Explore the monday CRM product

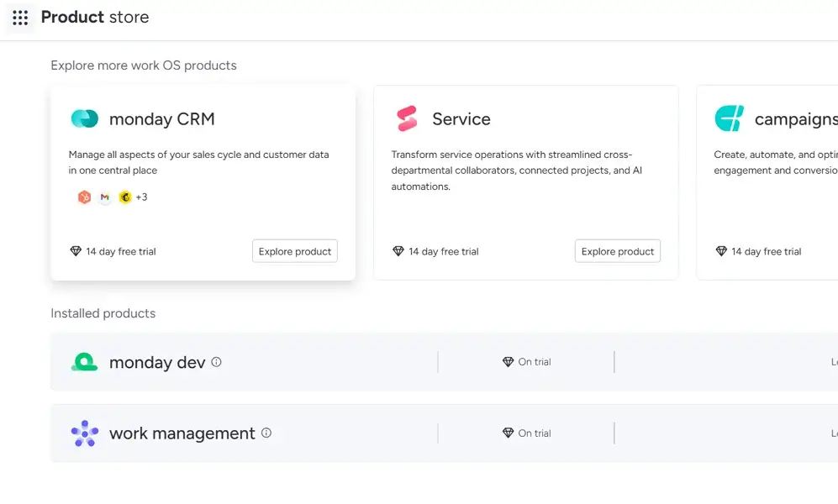tap(295, 251)
